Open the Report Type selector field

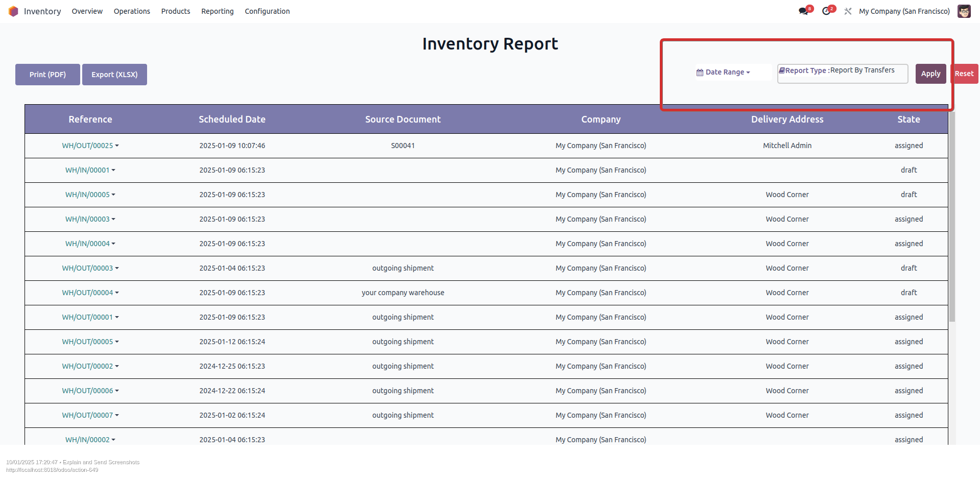coord(843,74)
